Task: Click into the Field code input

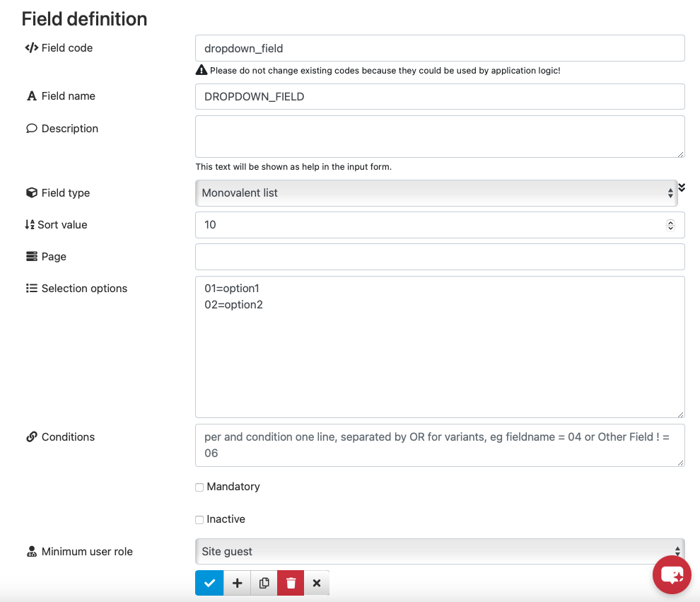Action: click(x=440, y=48)
